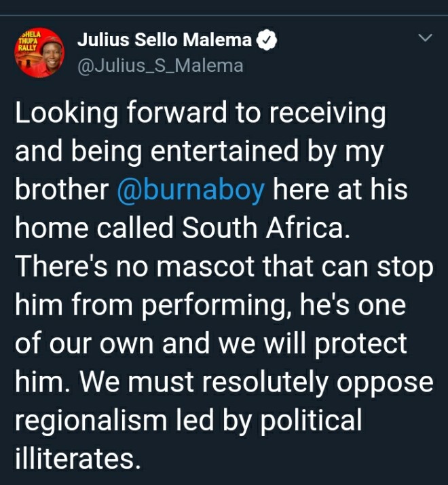Click the verified checkmark badge
This screenshot has height=485, width=448.
pos(267,40)
